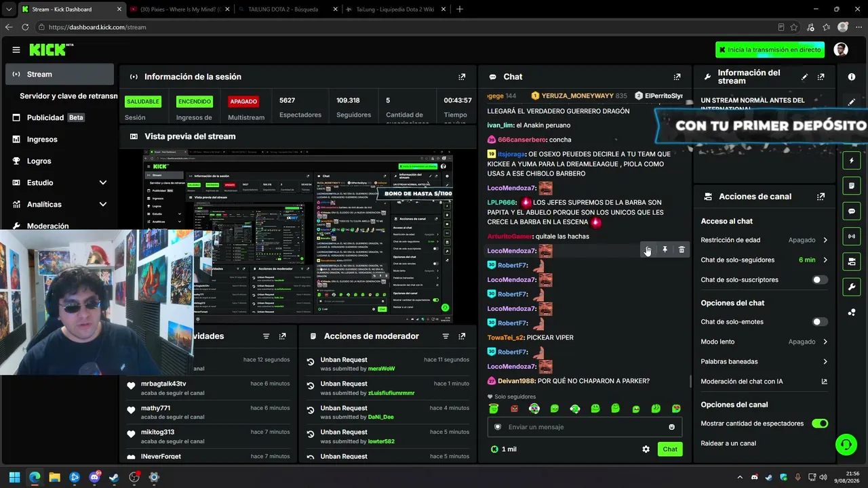This screenshot has height=488, width=868.
Task: Open the emoji picker in message box
Action: pos(672,427)
